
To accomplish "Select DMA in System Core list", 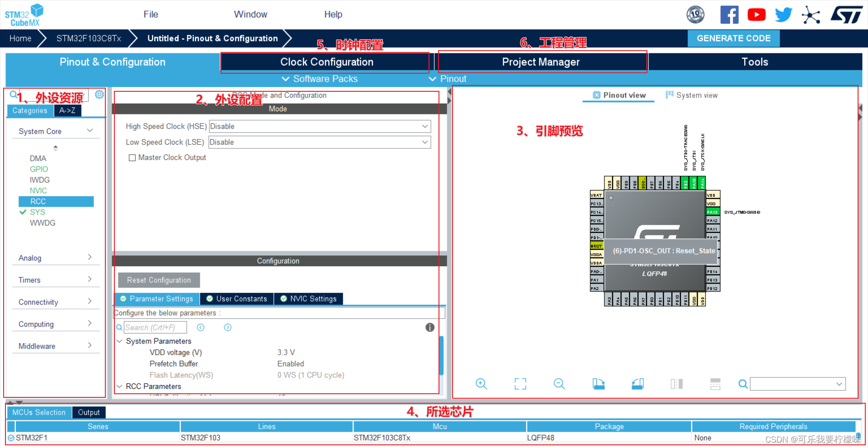I will pos(38,158).
